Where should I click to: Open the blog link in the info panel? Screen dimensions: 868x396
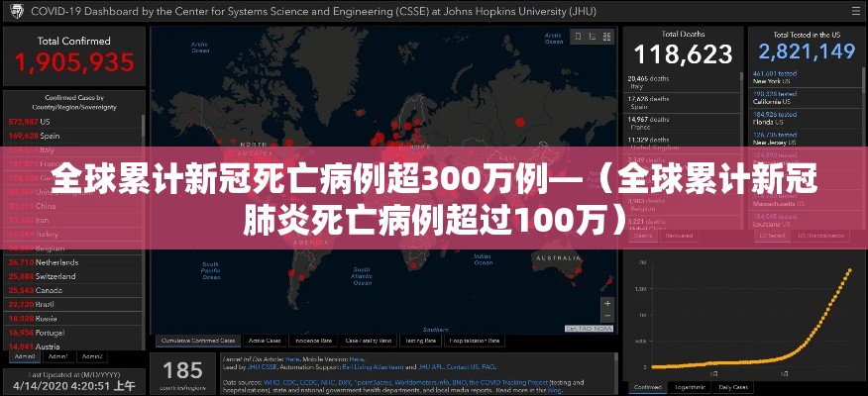click(x=553, y=390)
